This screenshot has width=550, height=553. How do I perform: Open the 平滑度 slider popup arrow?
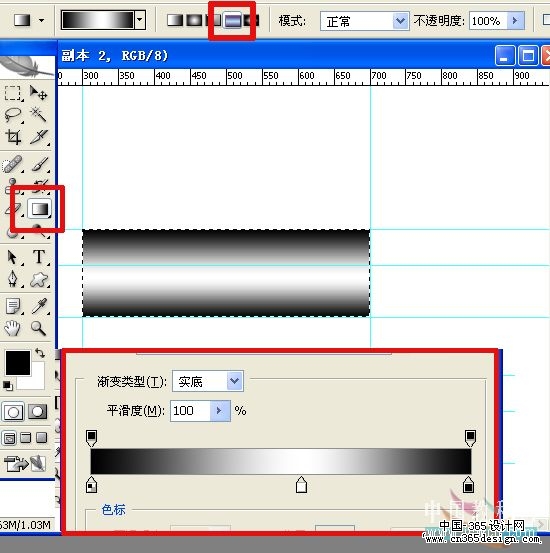coord(220,411)
